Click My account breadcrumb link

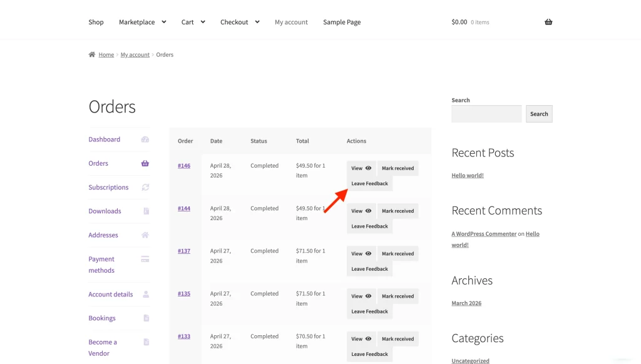coord(135,54)
